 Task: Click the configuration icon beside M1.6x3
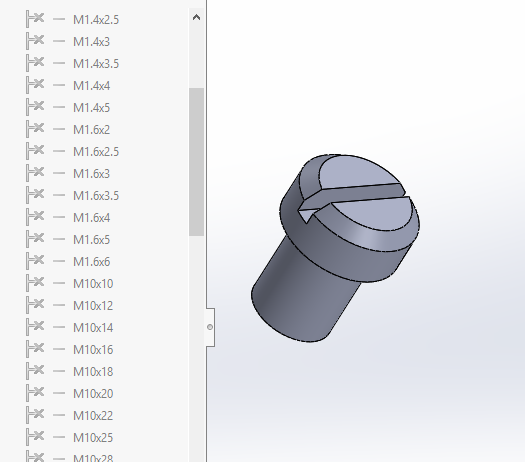[35, 173]
